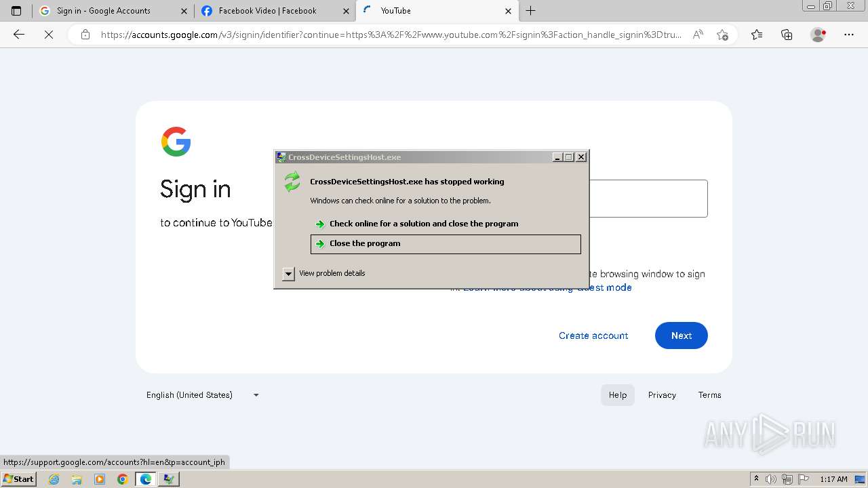Screen dimensions: 868x488
Task: Click the Windows Start button
Action: coord(18,479)
